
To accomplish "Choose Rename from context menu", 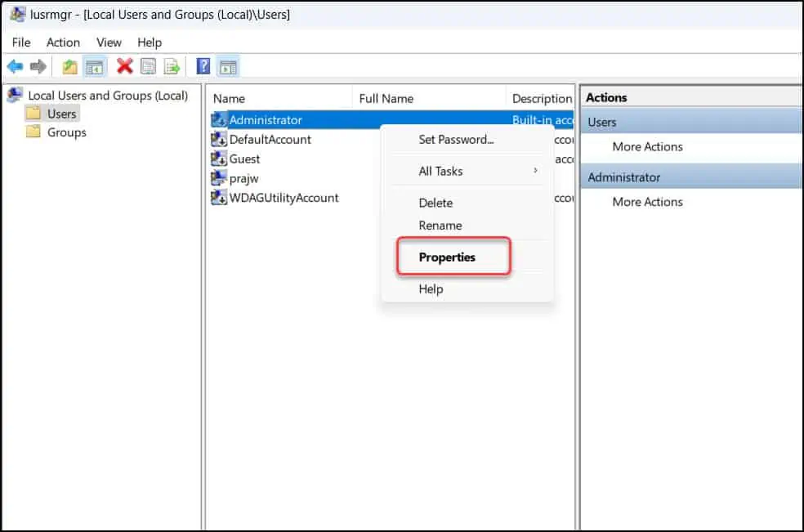I will pyautogui.click(x=440, y=226).
